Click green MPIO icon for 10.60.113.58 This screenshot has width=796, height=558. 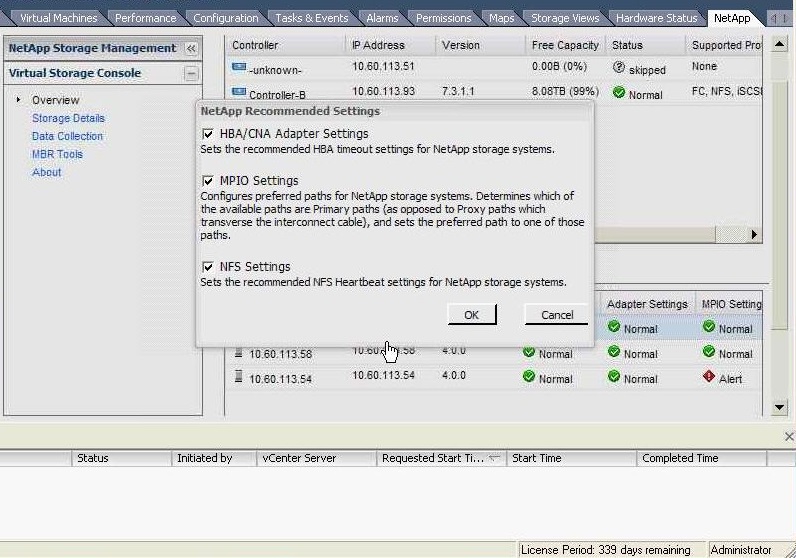709,351
